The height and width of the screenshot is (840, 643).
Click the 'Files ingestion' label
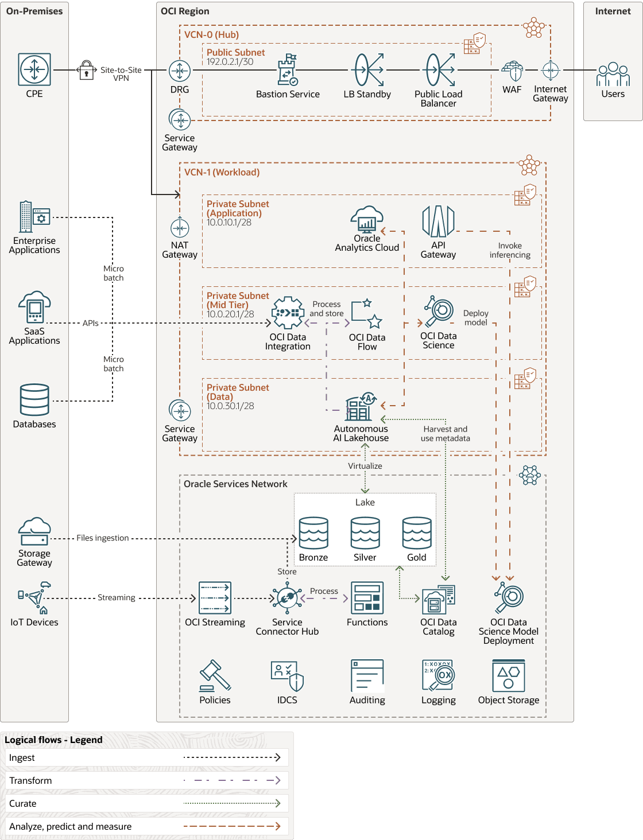[103, 538]
